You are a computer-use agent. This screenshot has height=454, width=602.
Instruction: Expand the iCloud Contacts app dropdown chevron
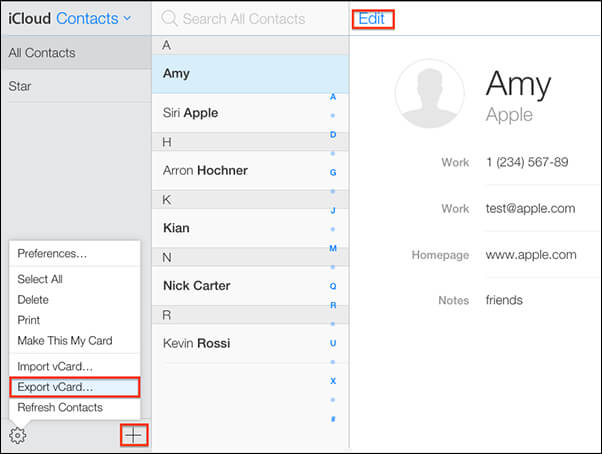(x=127, y=18)
